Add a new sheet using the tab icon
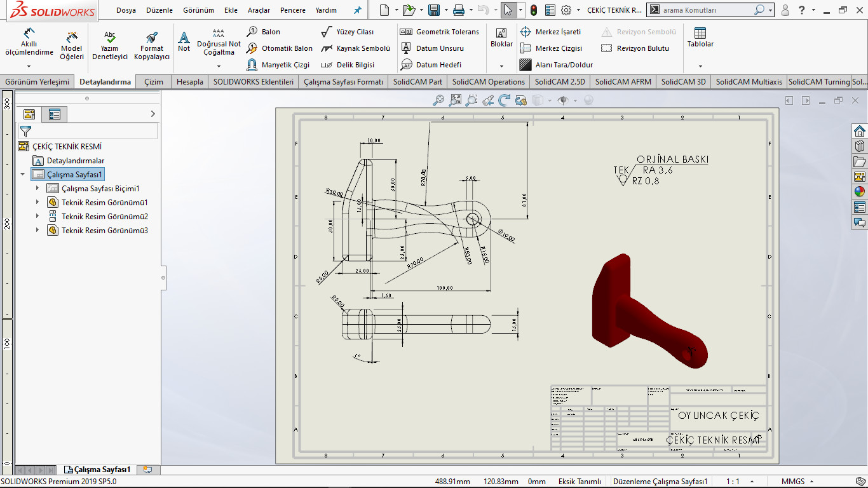 tap(147, 470)
